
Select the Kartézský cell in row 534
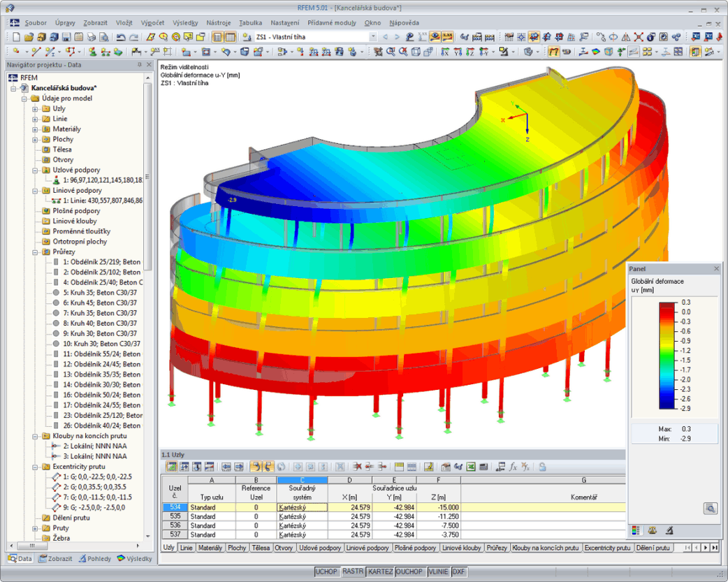303,507
